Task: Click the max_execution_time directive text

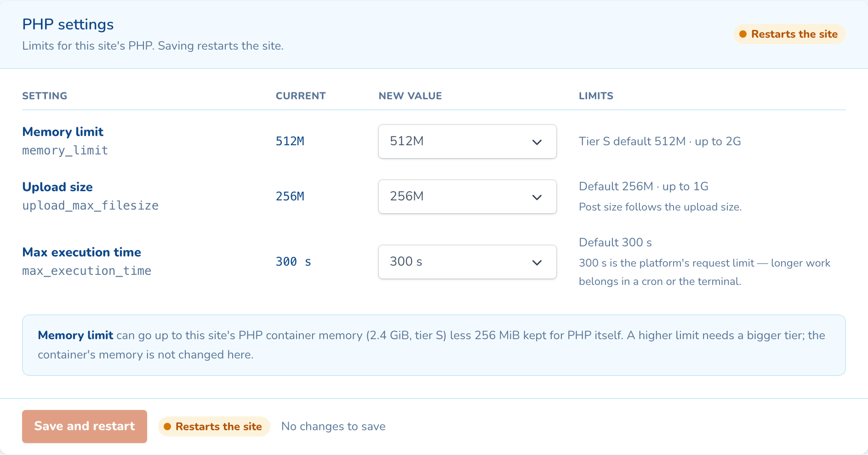Action: coord(87,271)
